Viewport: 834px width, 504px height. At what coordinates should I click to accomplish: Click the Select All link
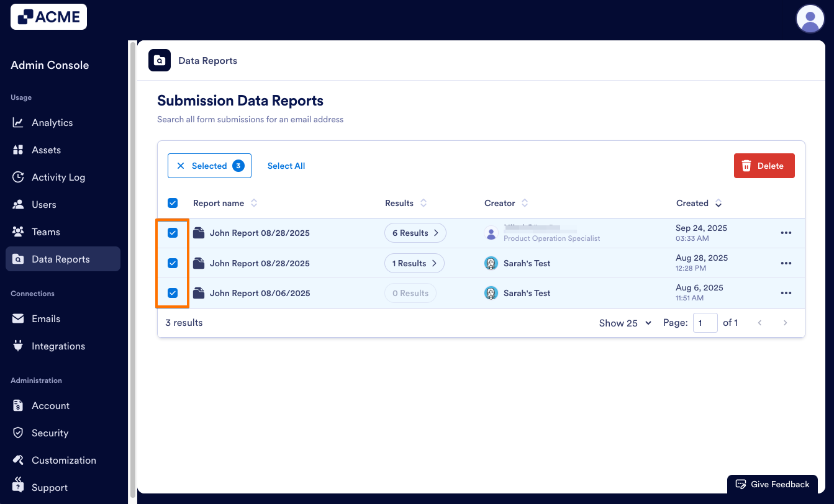pos(286,166)
